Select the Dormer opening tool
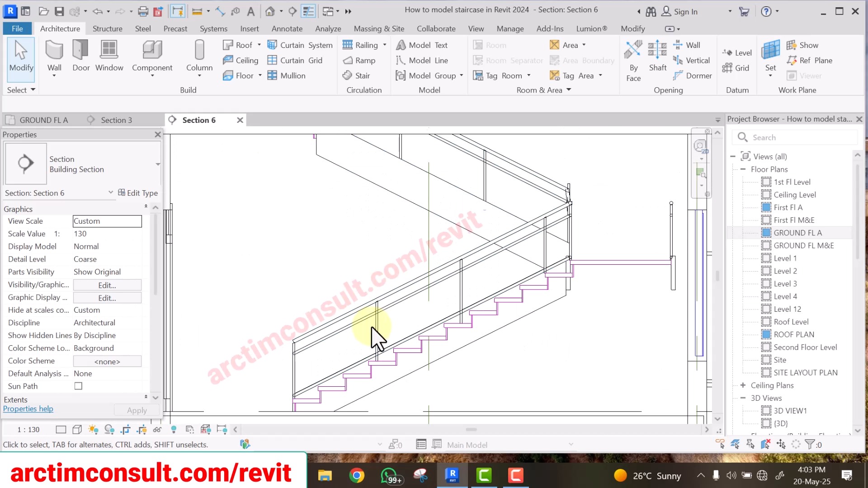 [692, 75]
